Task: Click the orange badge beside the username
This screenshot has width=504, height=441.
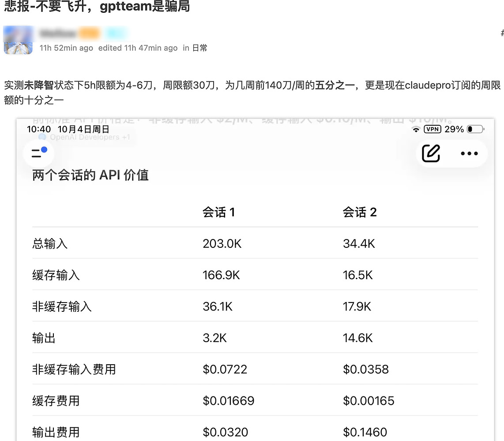Action: pos(89,34)
